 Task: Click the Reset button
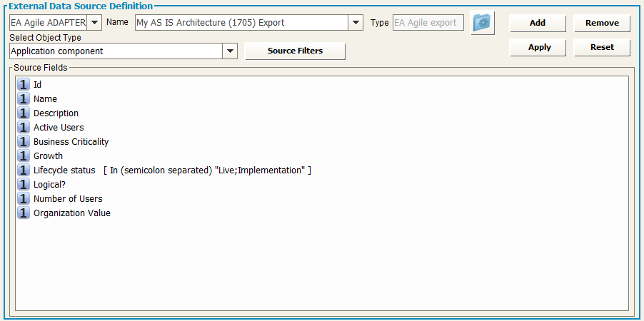pos(602,47)
